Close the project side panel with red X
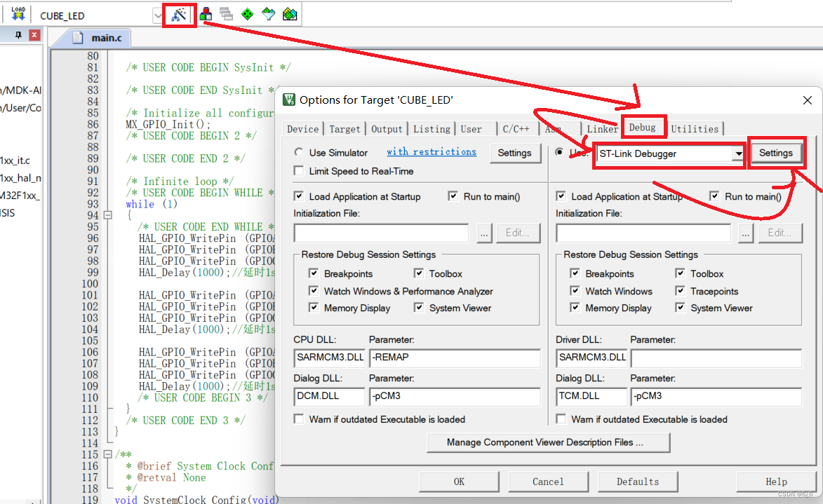Image resolution: width=823 pixels, height=504 pixels. (34, 35)
